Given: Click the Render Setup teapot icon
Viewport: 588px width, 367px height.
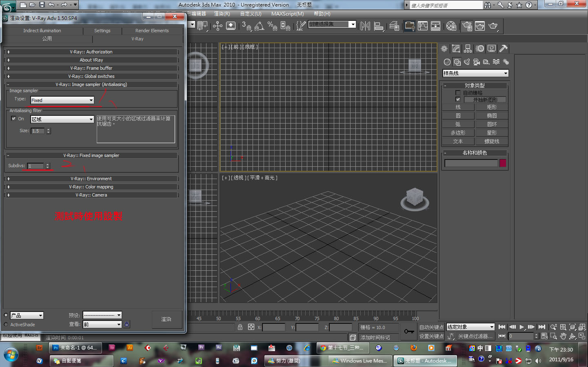Looking at the screenshot, I should [x=467, y=26].
